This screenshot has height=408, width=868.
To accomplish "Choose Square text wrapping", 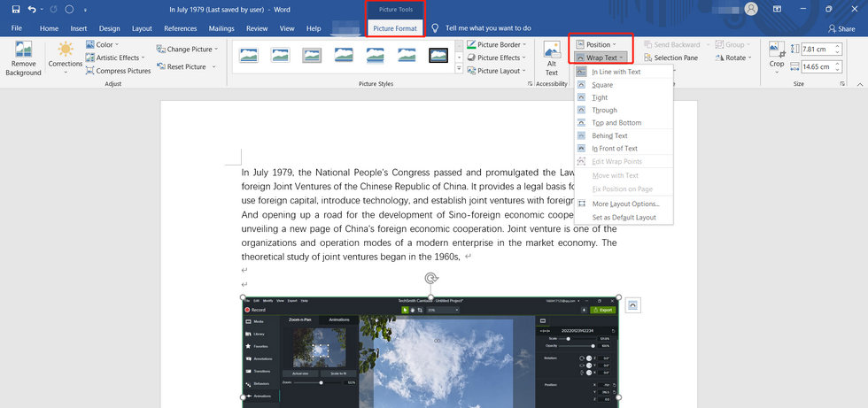I will point(602,85).
